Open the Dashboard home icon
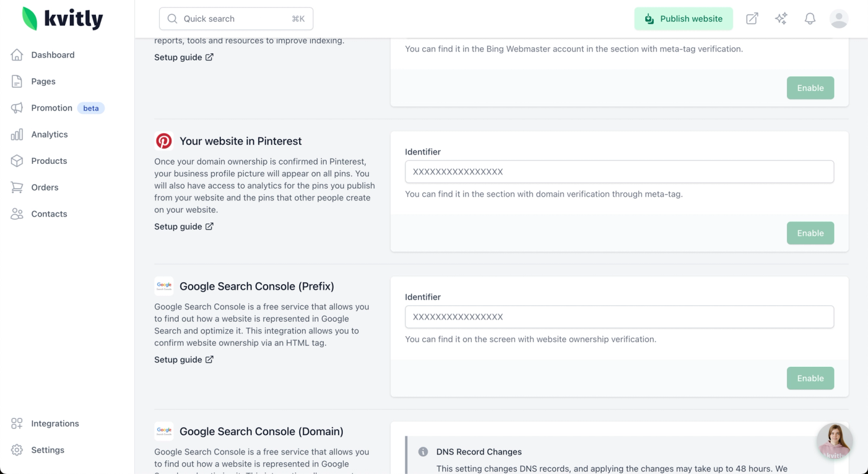868x474 pixels. click(x=17, y=55)
